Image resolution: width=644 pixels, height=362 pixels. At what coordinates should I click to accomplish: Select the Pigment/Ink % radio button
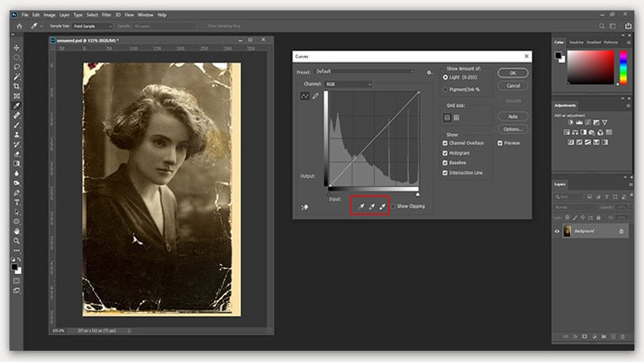coord(446,89)
